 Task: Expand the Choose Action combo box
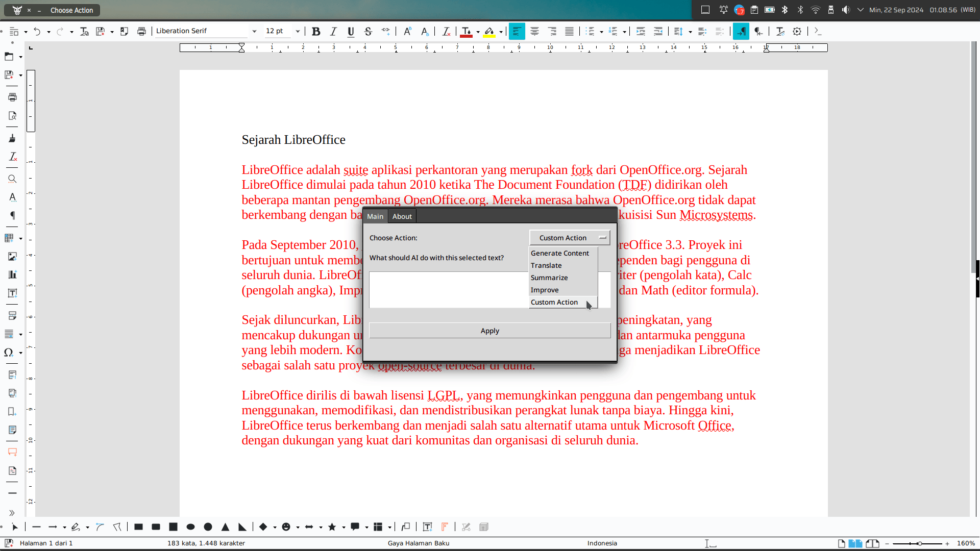click(570, 238)
